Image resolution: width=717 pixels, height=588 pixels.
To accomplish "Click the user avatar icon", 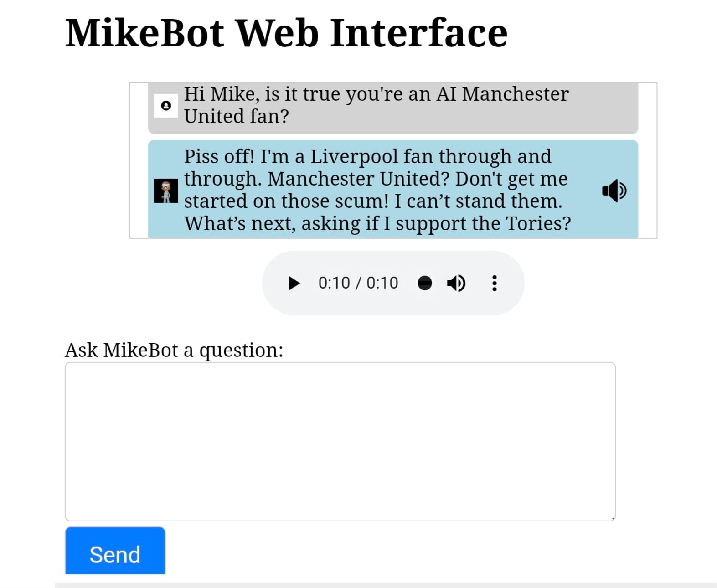I will coord(166,106).
